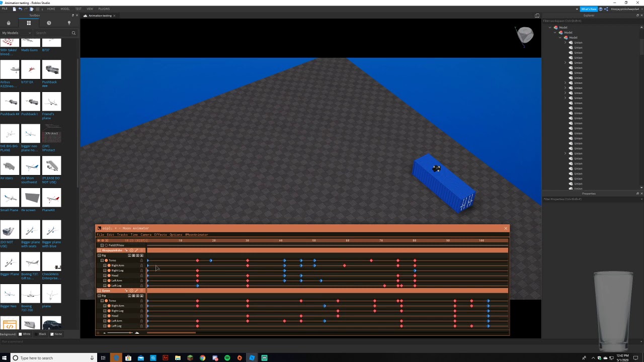The image size is (644, 362).
Task: Collapse Torso under Kicojaypinkshe rig
Action: 102,260
